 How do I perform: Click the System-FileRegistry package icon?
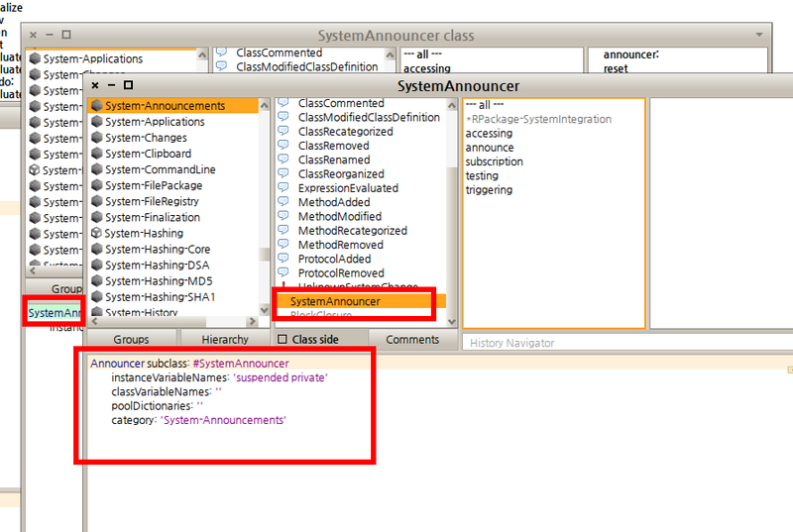tap(96, 201)
